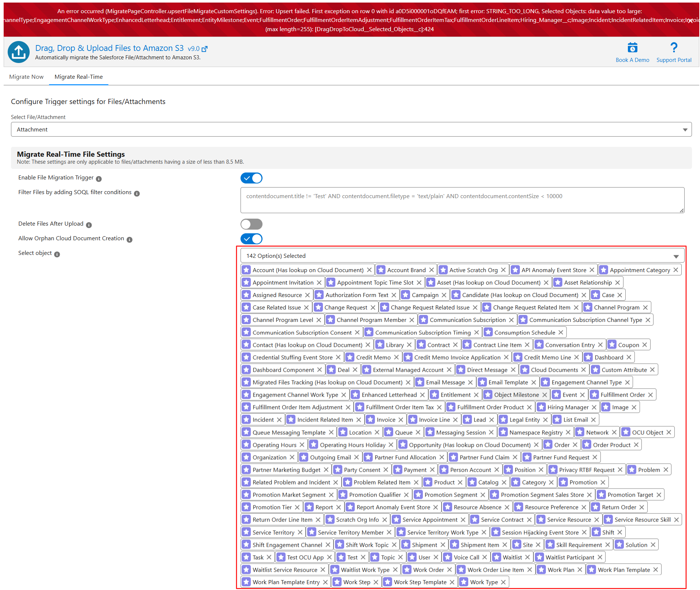This screenshot has width=700, height=590.
Task: Remove the Library pill
Action: tap(409, 345)
